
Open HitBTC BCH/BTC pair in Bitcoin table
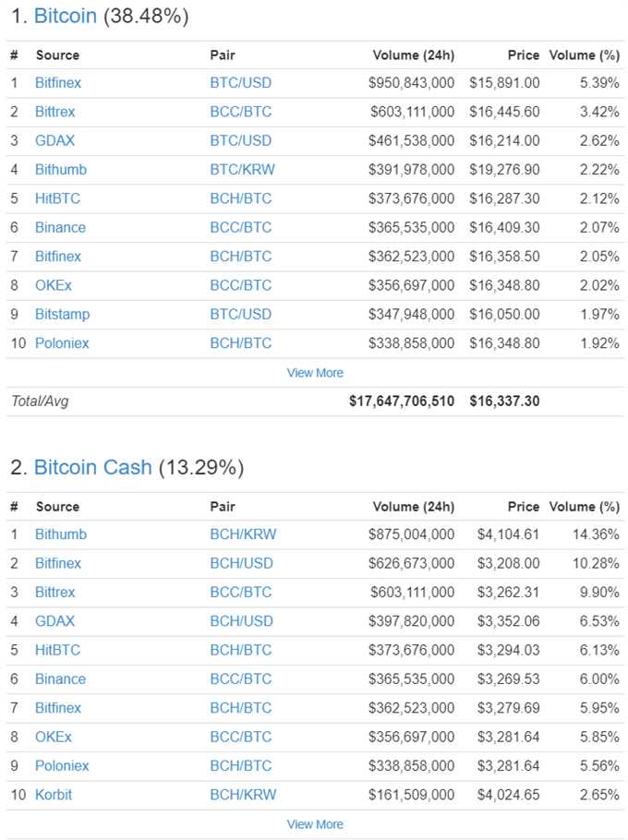241,198
